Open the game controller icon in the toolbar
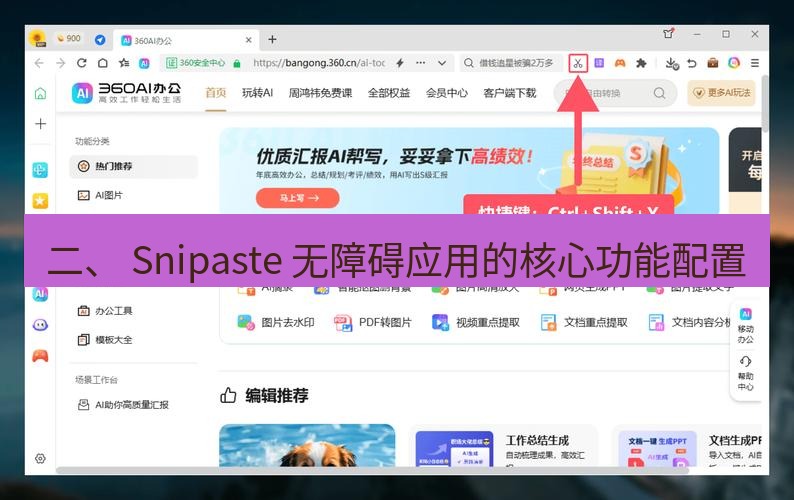Screen dimensions: 794x500 pyautogui.click(x=620, y=63)
